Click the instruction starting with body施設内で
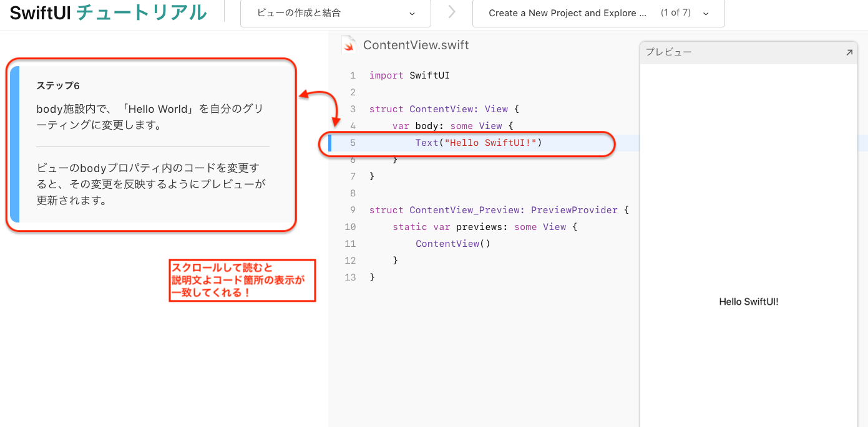The height and width of the screenshot is (427, 868). [x=150, y=117]
